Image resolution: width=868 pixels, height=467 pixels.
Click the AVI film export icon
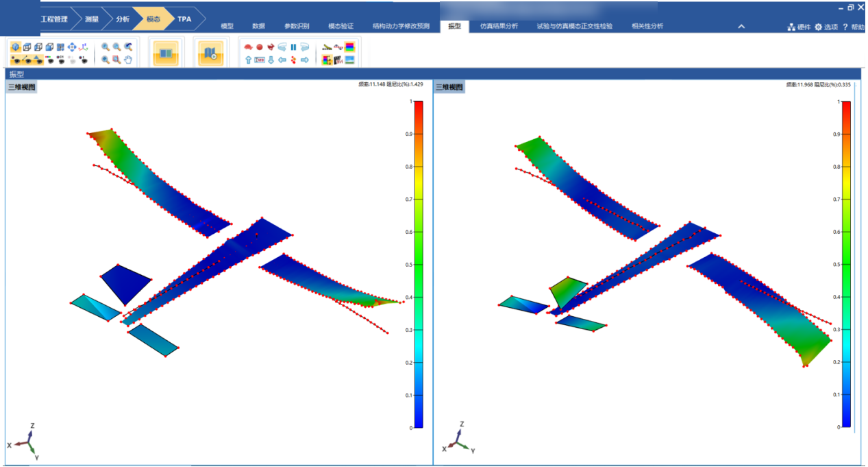(x=337, y=59)
